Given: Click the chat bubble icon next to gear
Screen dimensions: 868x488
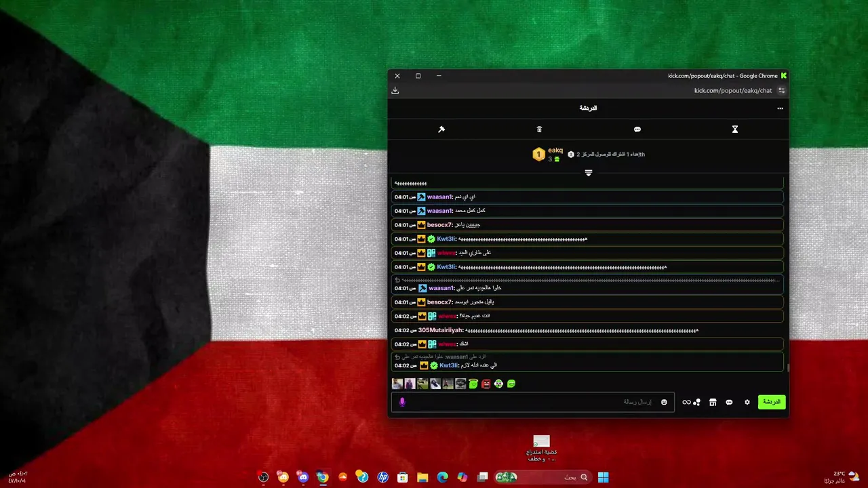Looking at the screenshot, I should click(729, 402).
